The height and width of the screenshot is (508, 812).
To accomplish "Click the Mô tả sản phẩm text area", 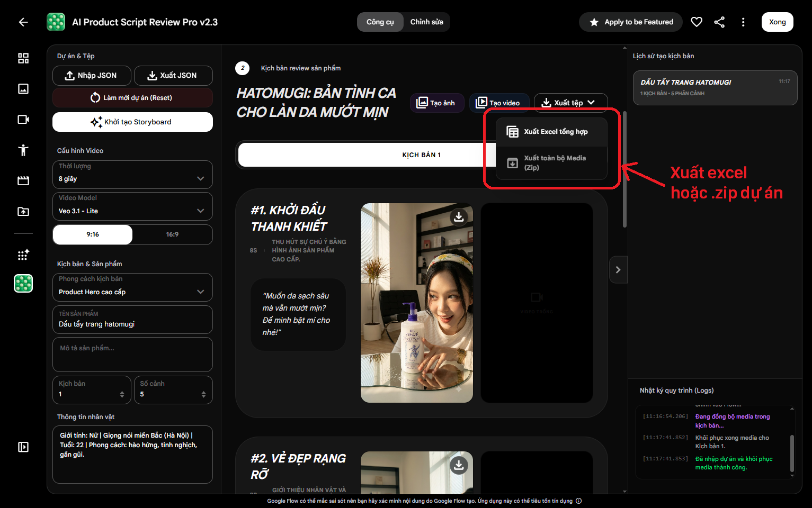I will coord(132,355).
